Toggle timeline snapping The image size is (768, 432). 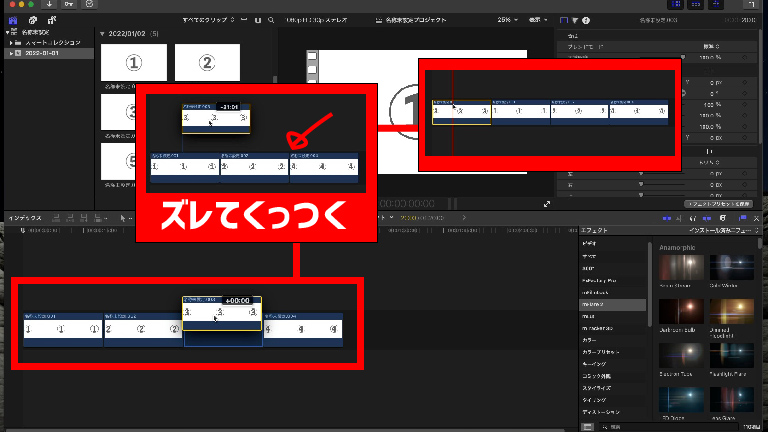pos(707,218)
